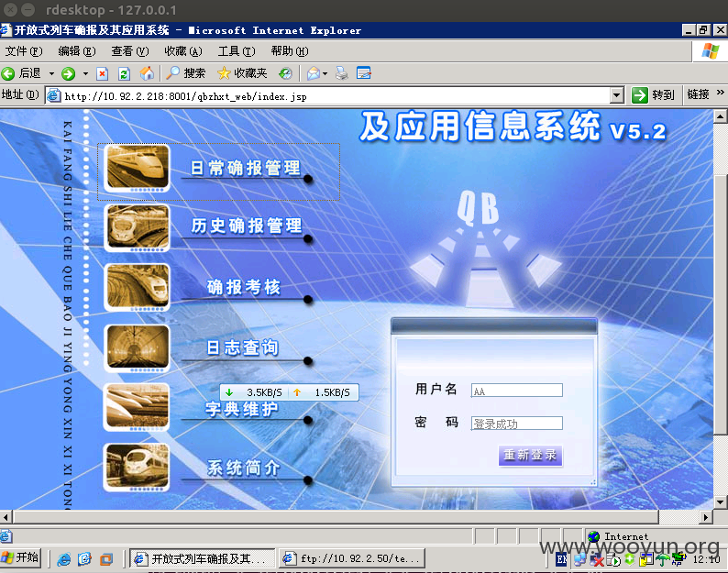Screen dimensions: 728x573
Task: Launch Internet Explorer from quick launch
Action: pyautogui.click(x=63, y=559)
